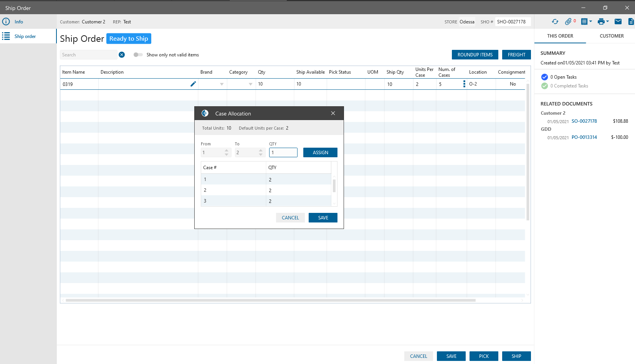Click the main grid vertical scrollbar
This screenshot has height=364, width=635.
click(x=528, y=152)
